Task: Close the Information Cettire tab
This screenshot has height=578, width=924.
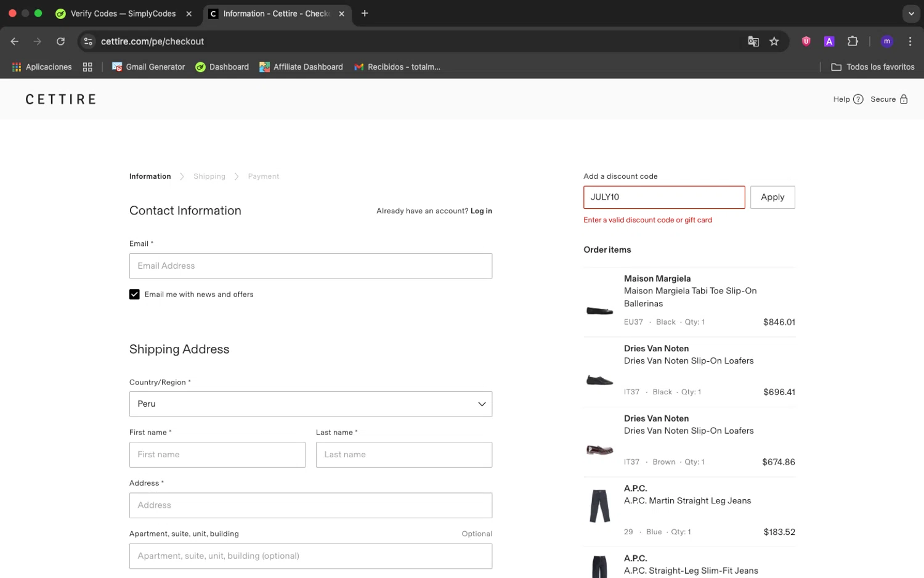Action: click(x=341, y=14)
